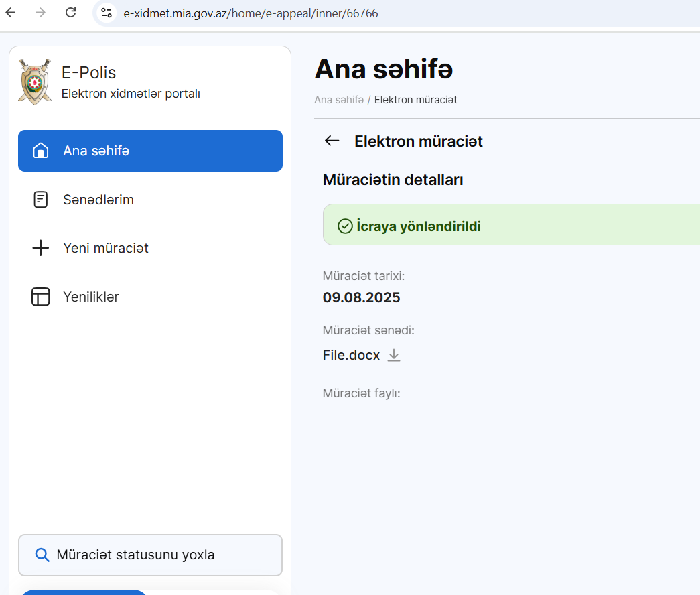Reload the current page
Image resolution: width=700 pixels, height=595 pixels.
(70, 13)
